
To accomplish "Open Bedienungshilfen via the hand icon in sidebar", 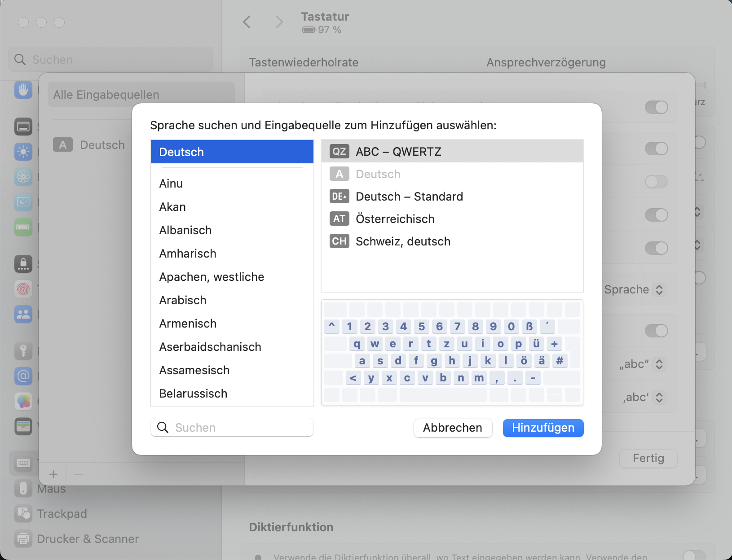I will [x=23, y=90].
